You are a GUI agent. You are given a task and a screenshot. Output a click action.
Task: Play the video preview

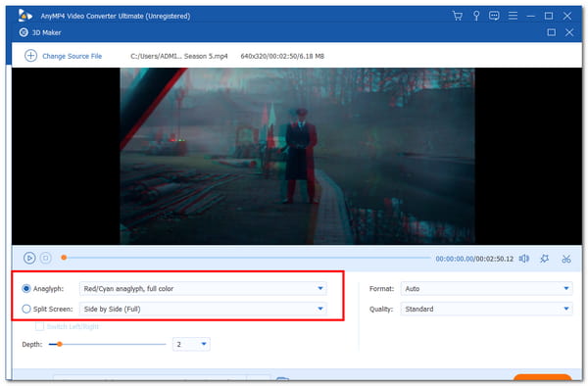[29, 258]
